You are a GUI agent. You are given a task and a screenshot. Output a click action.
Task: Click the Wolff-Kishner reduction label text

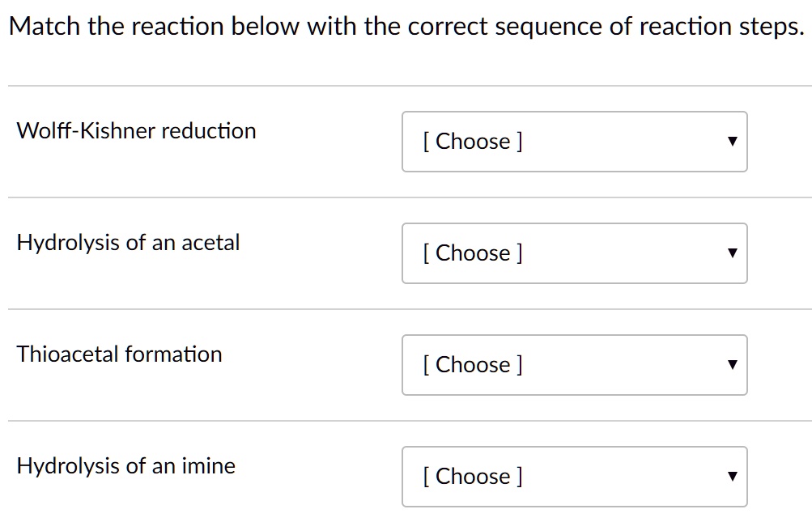click(x=135, y=130)
